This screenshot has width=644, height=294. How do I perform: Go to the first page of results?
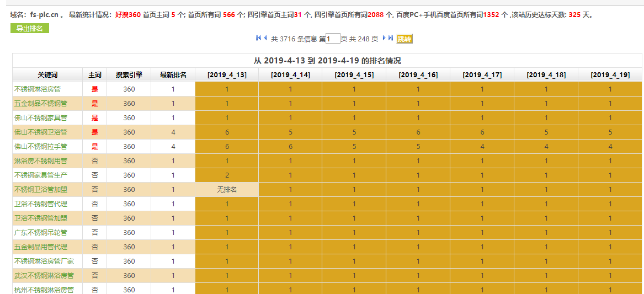coord(258,38)
